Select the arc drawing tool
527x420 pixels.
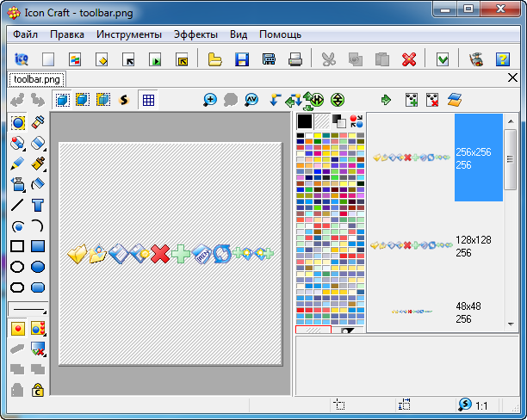(x=38, y=225)
